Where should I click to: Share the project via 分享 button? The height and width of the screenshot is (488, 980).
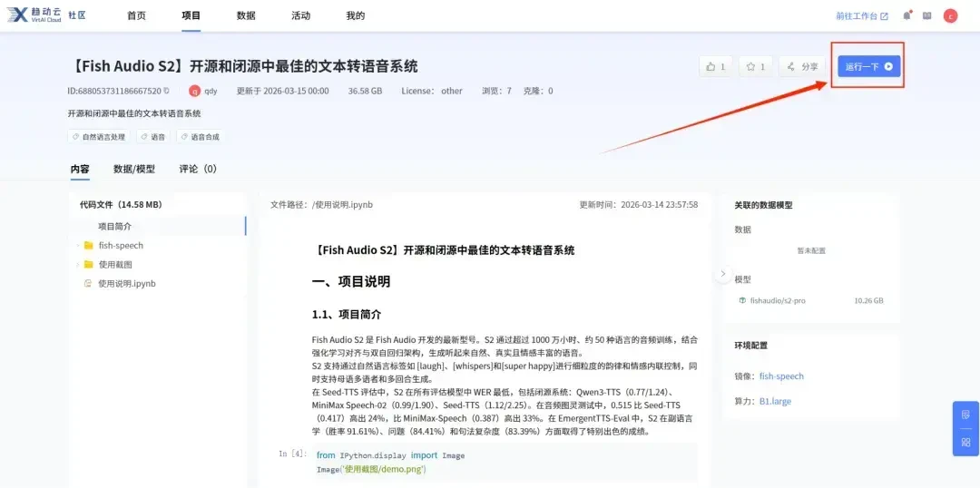(x=802, y=66)
